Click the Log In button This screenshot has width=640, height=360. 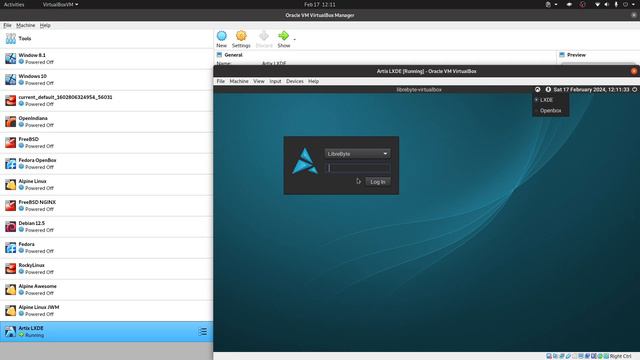click(378, 182)
